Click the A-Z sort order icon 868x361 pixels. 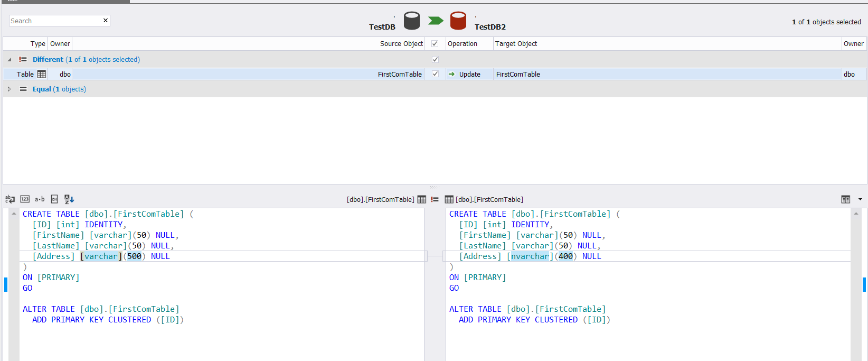click(x=69, y=199)
